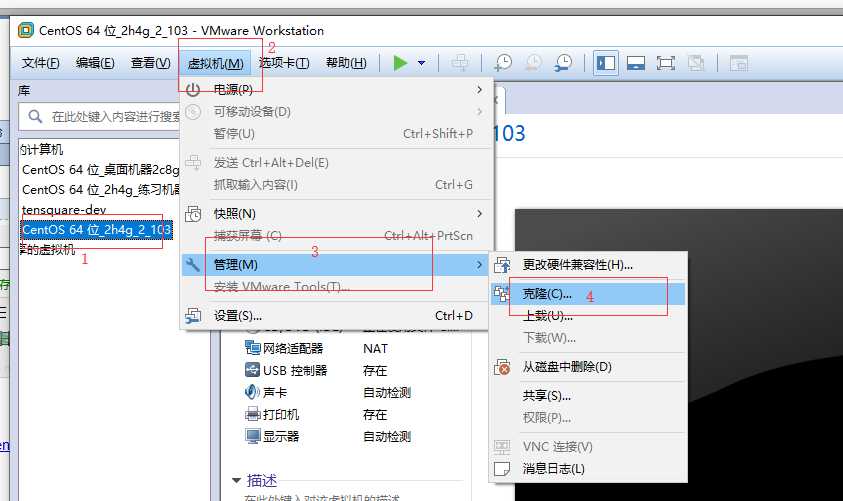Click the Unity mode toolbar icon

coord(696,63)
